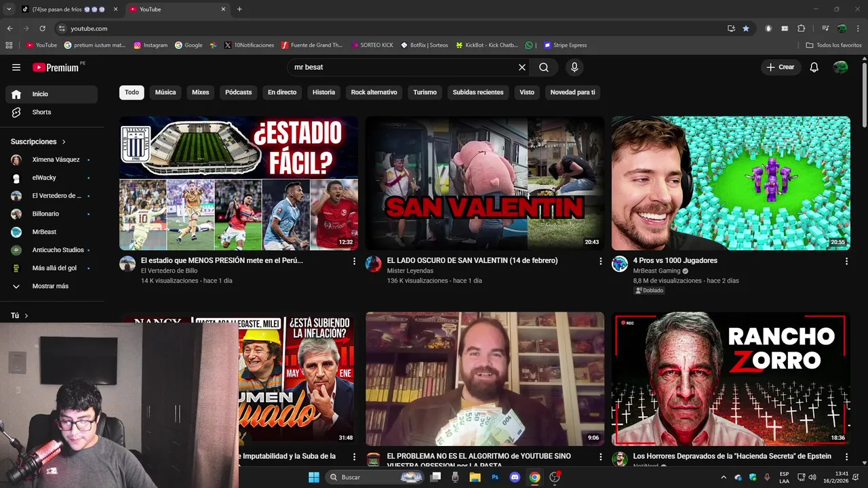Open WhatsApp bookmark icon

pyautogui.click(x=529, y=45)
